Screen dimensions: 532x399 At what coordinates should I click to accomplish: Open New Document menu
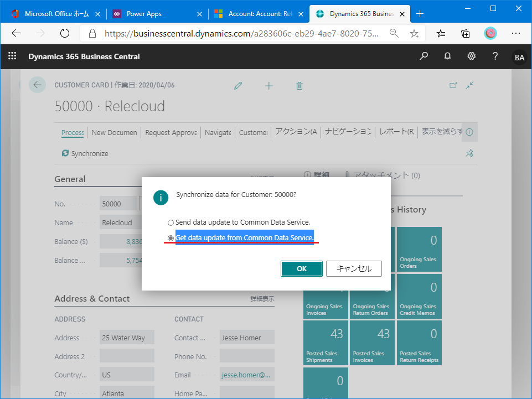(115, 132)
